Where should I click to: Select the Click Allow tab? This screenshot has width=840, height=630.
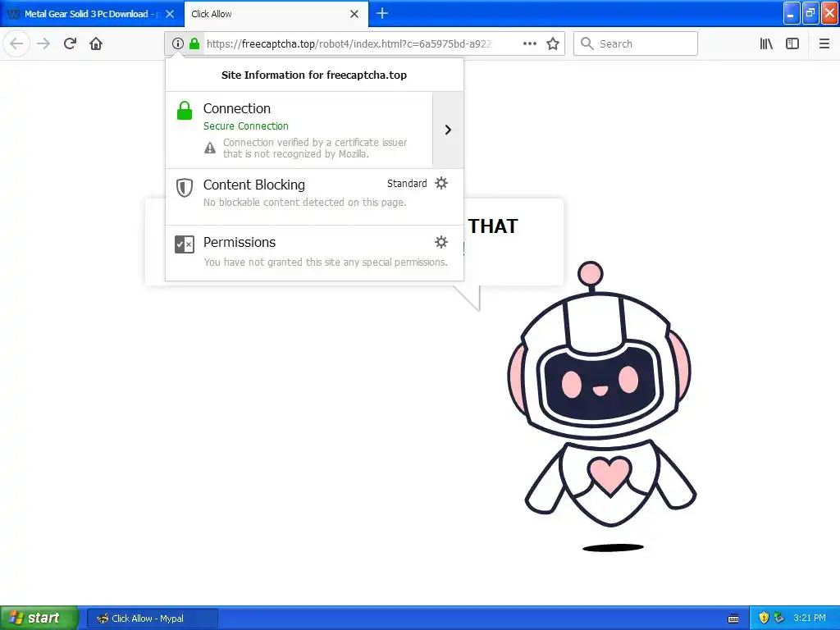276,14
